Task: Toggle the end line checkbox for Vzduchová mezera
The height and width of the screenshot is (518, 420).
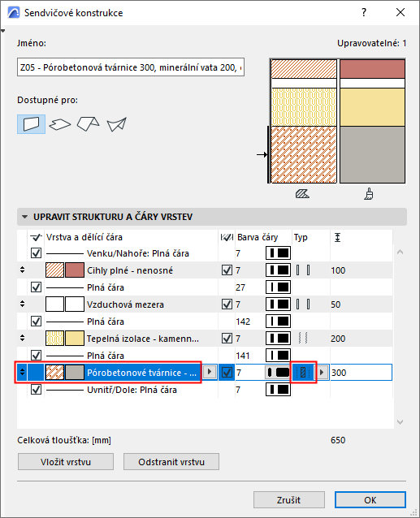Action: point(227,304)
